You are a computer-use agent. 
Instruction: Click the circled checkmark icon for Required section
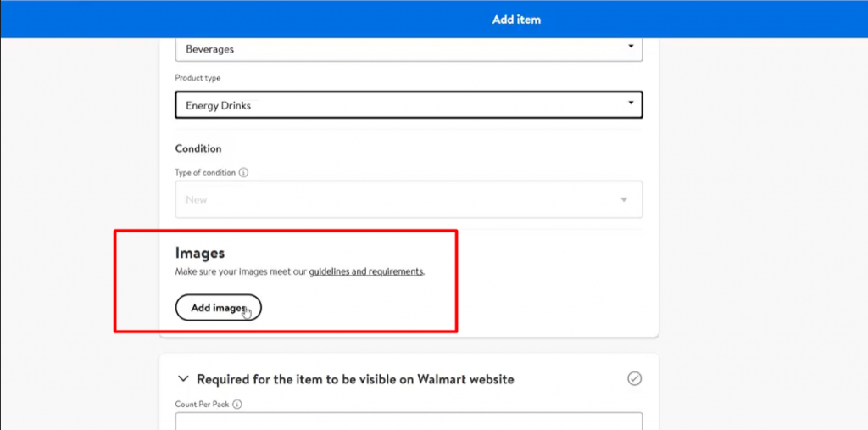click(634, 379)
